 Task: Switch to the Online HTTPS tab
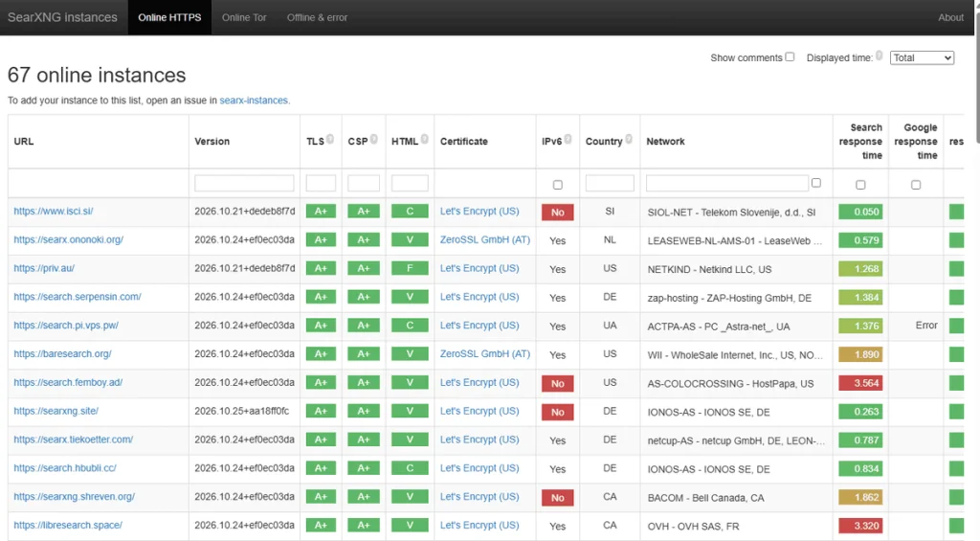coord(170,17)
